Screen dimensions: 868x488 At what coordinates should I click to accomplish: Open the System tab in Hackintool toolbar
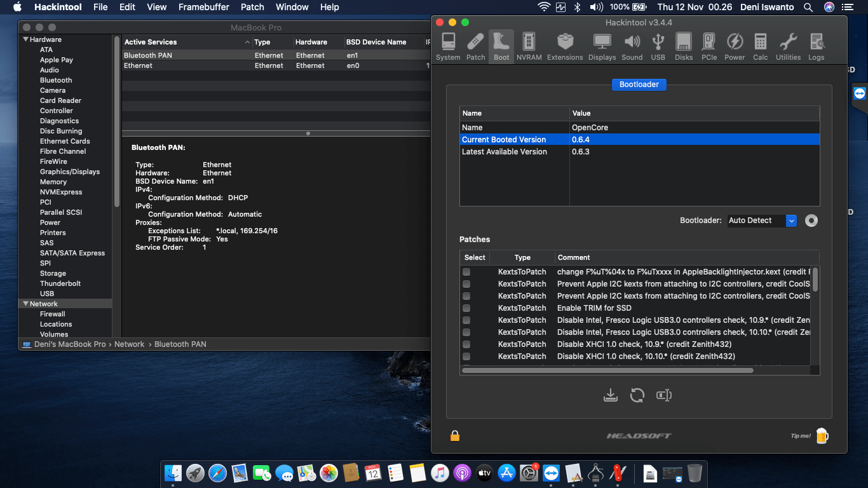click(448, 46)
